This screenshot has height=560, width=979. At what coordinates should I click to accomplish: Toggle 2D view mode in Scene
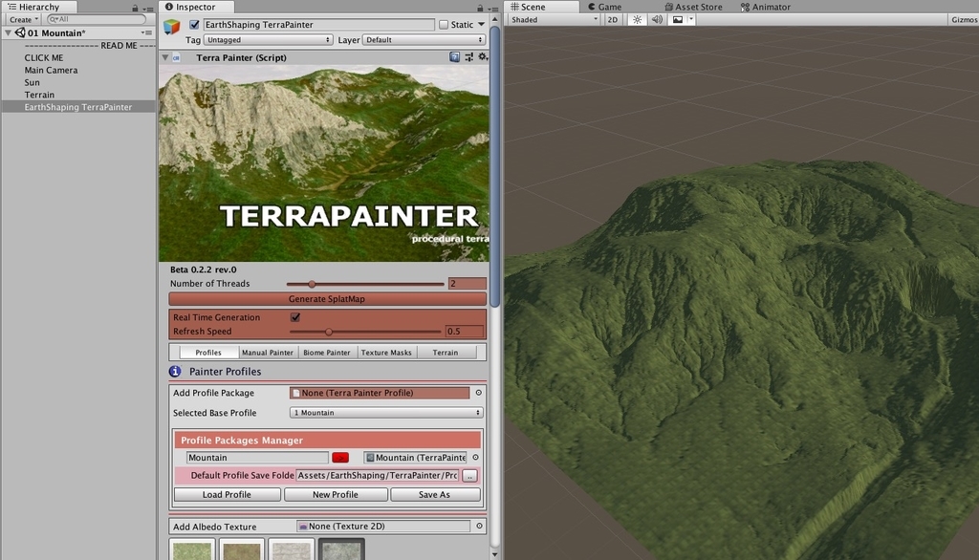(x=613, y=19)
